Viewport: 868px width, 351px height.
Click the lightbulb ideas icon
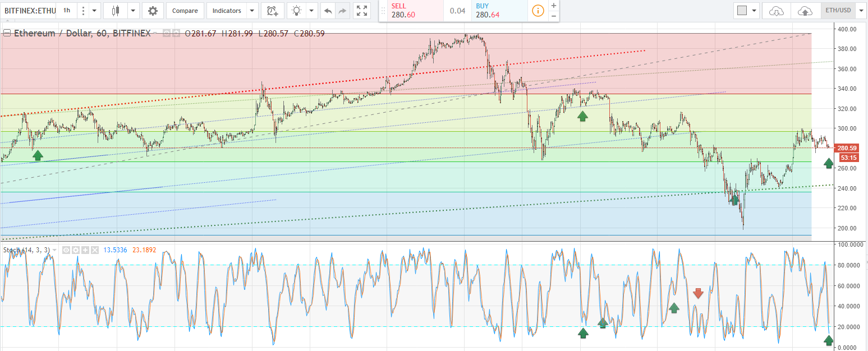pyautogui.click(x=296, y=10)
